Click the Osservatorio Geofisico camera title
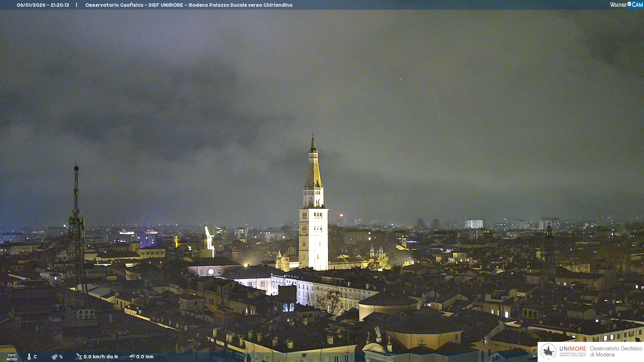Image resolution: width=644 pixels, height=362 pixels. (189, 5)
